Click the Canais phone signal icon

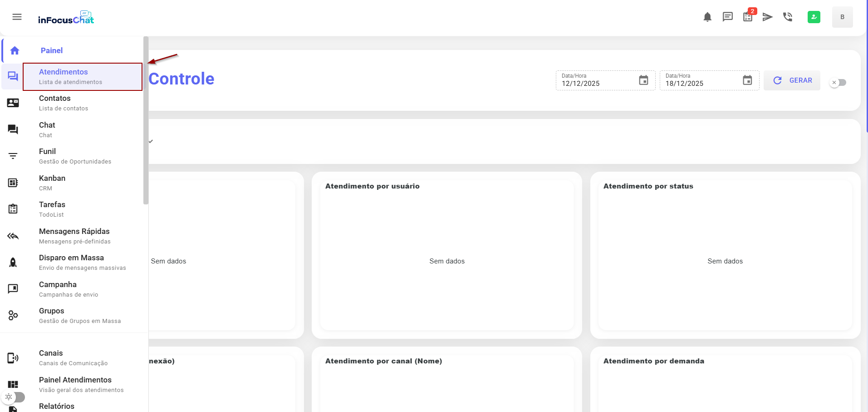click(x=13, y=358)
